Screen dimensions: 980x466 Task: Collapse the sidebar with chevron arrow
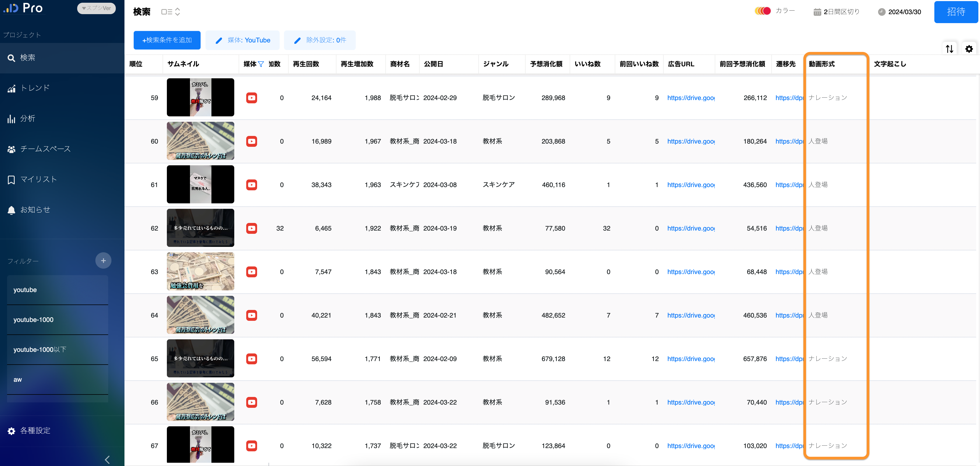[x=107, y=459]
